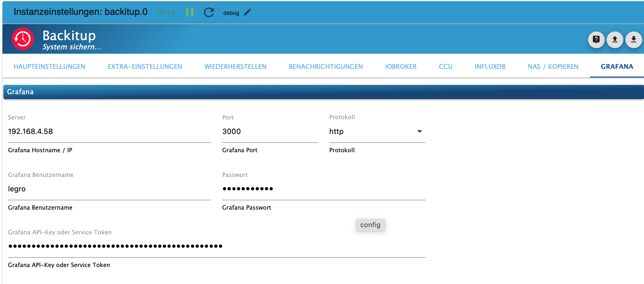Screen dimensions: 644x284
Task: Open the Benachrichtigungen tab
Action: pyautogui.click(x=326, y=67)
